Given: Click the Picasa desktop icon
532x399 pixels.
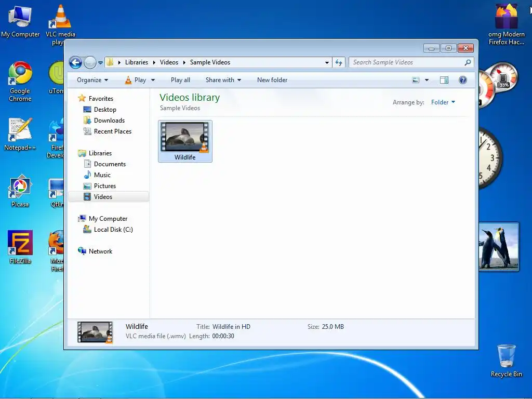Looking at the screenshot, I should pyautogui.click(x=20, y=190).
